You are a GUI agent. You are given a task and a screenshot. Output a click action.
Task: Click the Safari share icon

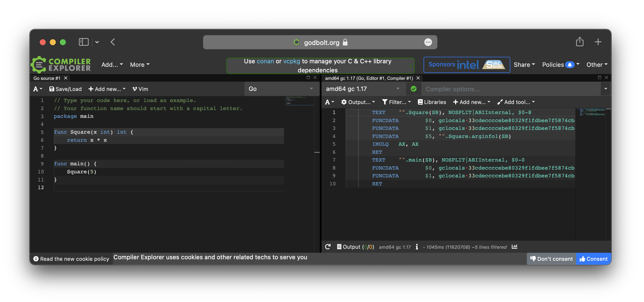coord(580,42)
